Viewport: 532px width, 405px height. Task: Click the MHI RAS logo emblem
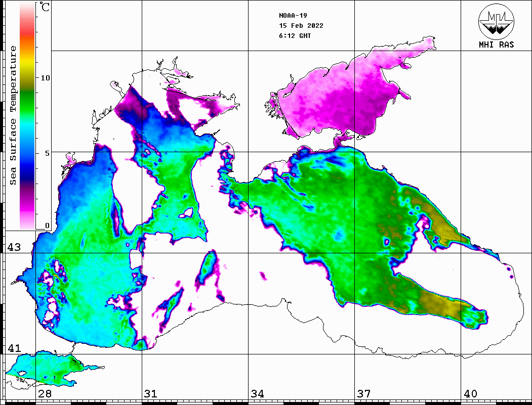(496, 21)
